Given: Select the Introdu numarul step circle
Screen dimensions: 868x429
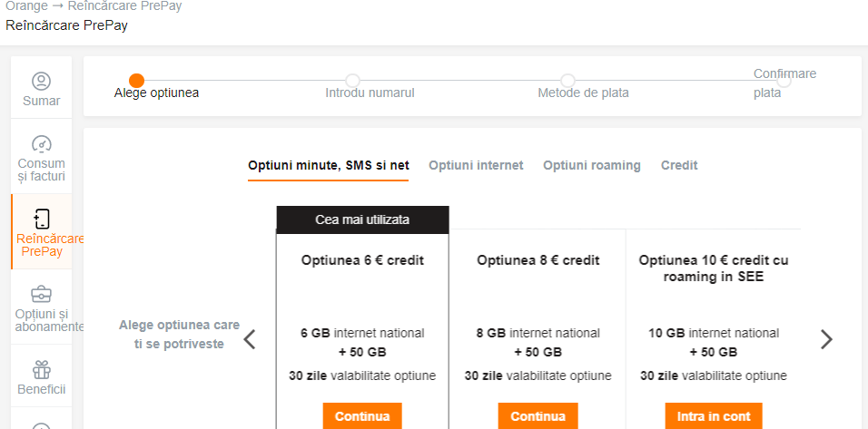Looking at the screenshot, I should coord(353,81).
